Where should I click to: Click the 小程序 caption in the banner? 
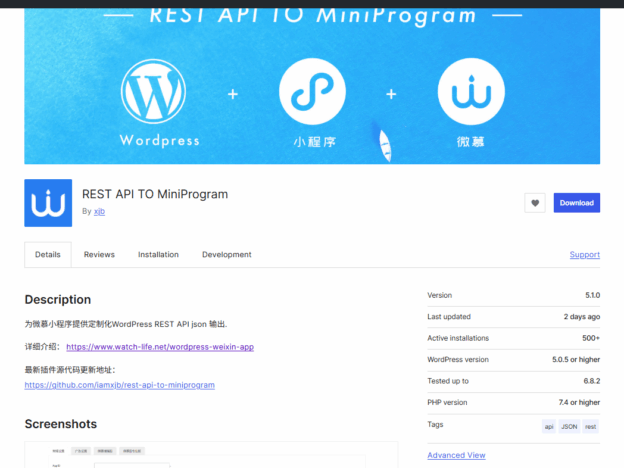(315, 142)
